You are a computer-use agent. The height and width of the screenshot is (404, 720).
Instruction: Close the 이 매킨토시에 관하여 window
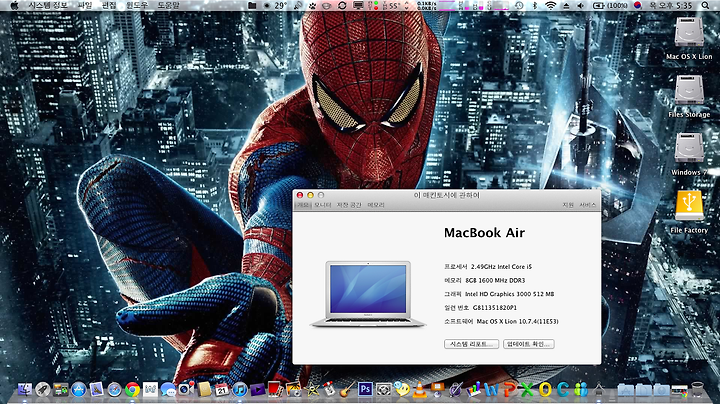(300, 195)
